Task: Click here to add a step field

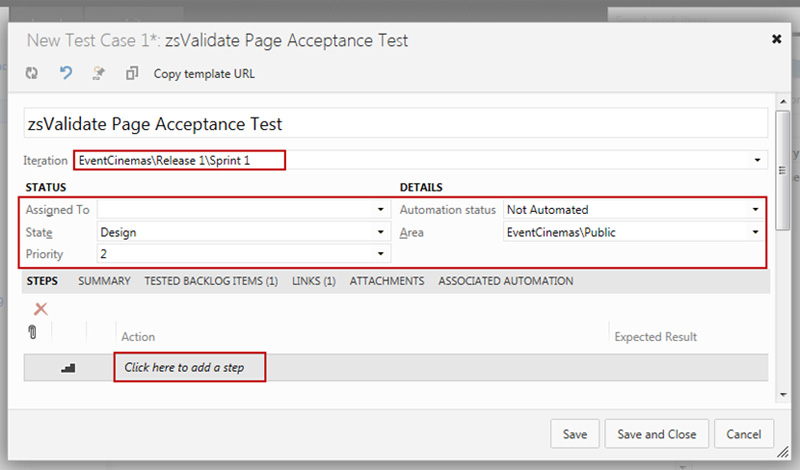Action: [x=190, y=368]
